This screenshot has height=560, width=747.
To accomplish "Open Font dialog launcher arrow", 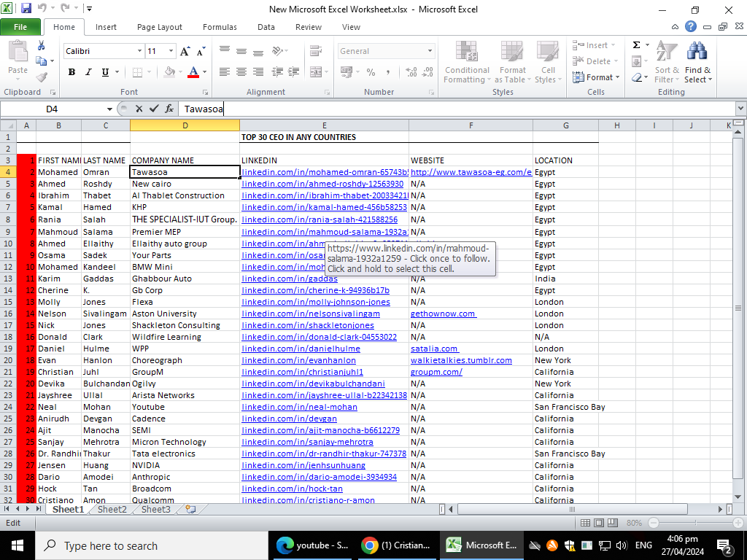I will tap(205, 93).
